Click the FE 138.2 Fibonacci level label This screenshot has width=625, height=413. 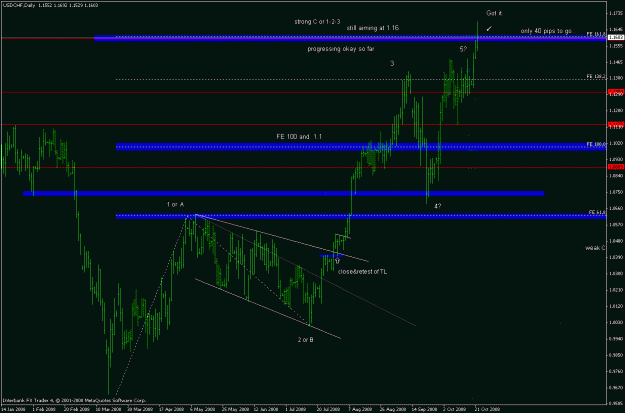click(x=596, y=76)
